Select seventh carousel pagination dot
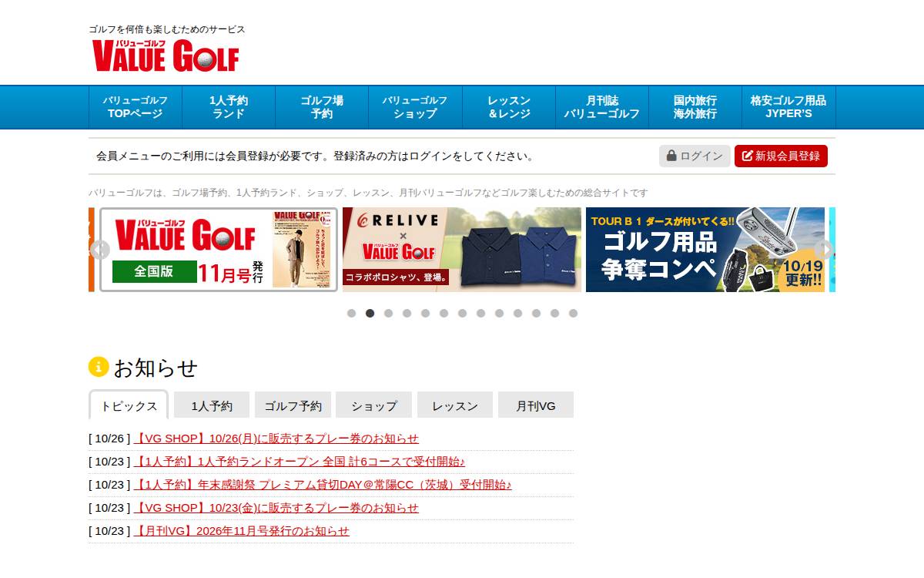This screenshot has width=924, height=578. pos(462,313)
